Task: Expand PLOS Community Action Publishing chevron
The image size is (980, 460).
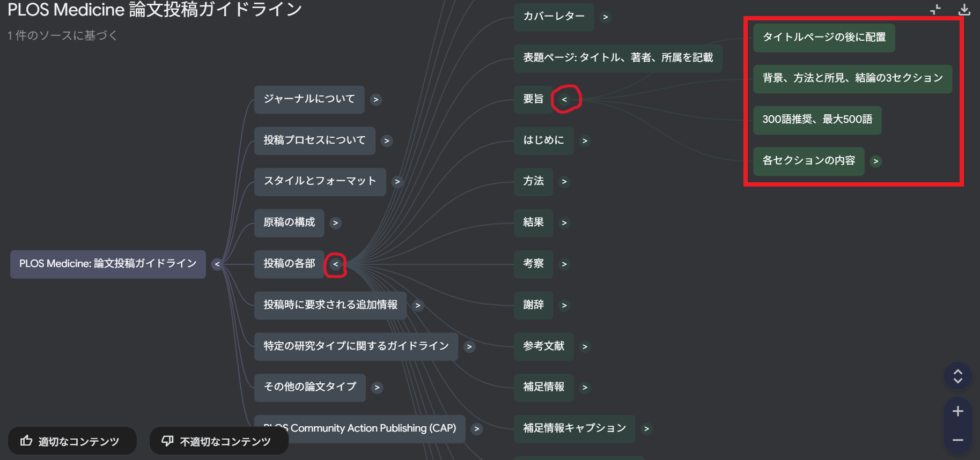Action: tap(477, 429)
